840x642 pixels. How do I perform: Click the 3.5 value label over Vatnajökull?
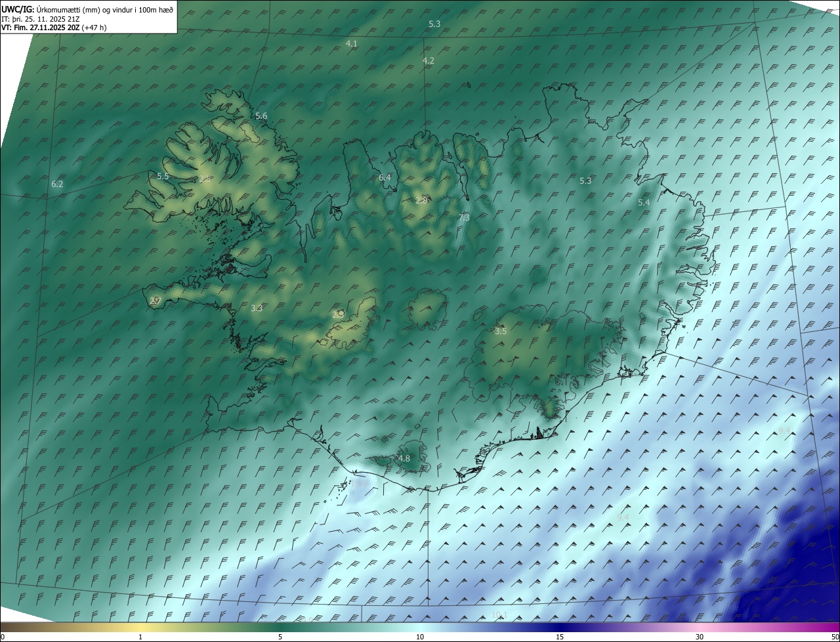[x=501, y=332]
